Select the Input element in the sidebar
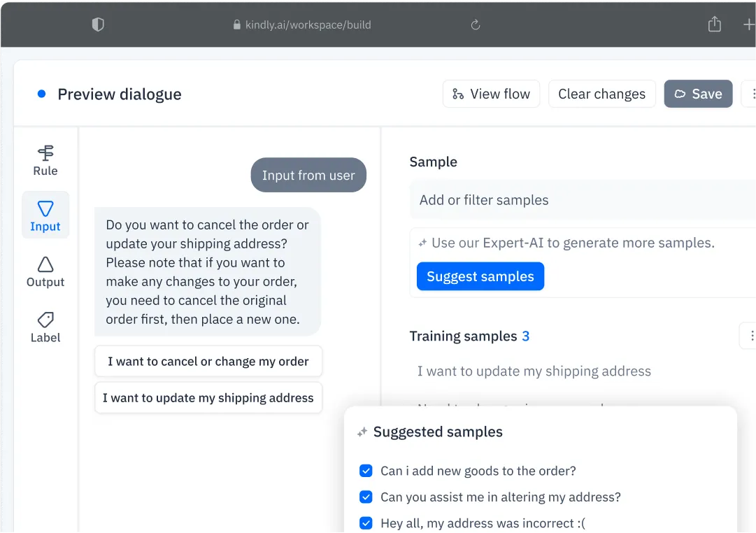 pyautogui.click(x=45, y=215)
